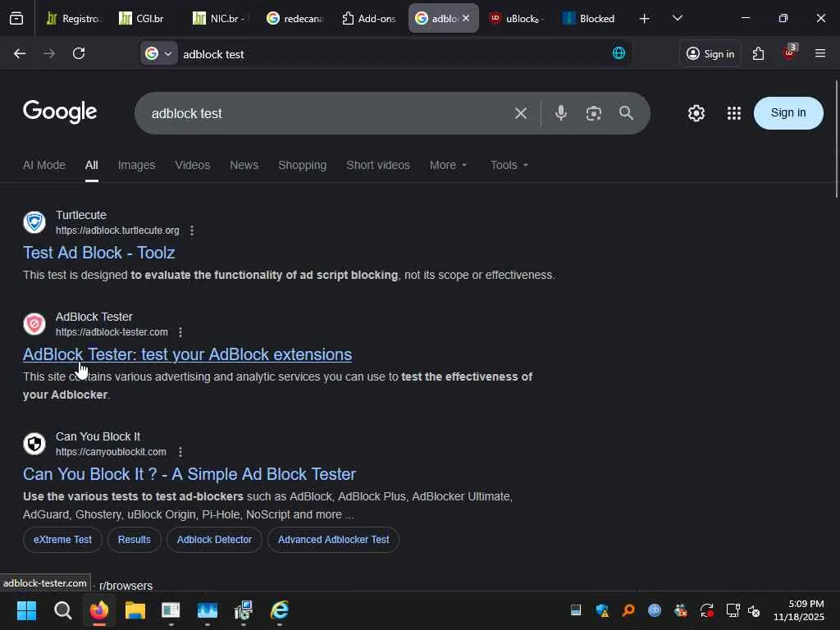Open more options for AdBlock Tester result
The height and width of the screenshot is (630, 840).
180,332
